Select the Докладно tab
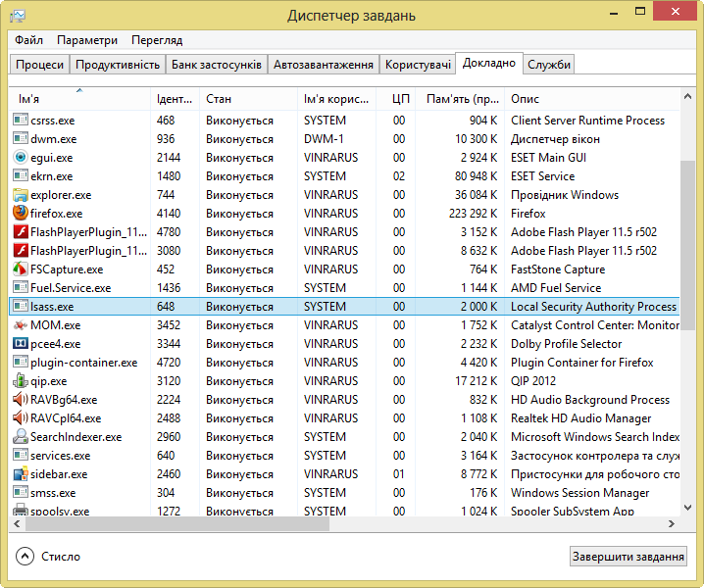This screenshot has height=588, width=704. click(489, 63)
